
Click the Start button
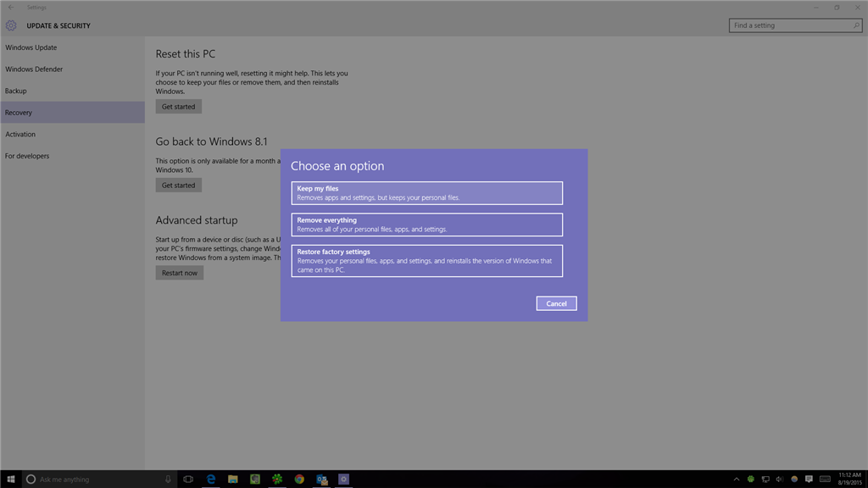10,479
